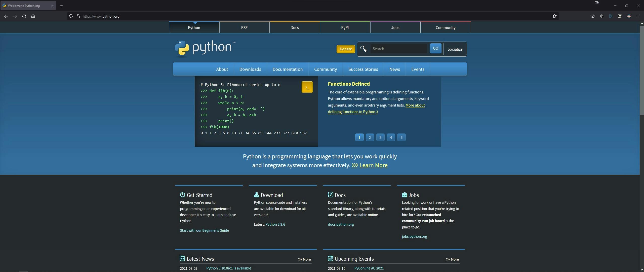The image size is (644, 272).
Task: Switch to code slide 5
Action: (x=401, y=137)
